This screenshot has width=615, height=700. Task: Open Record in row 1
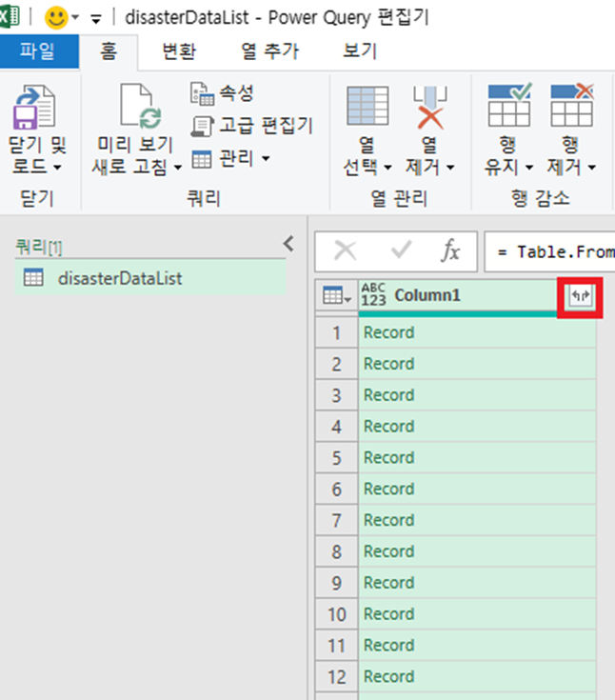pyautogui.click(x=388, y=332)
